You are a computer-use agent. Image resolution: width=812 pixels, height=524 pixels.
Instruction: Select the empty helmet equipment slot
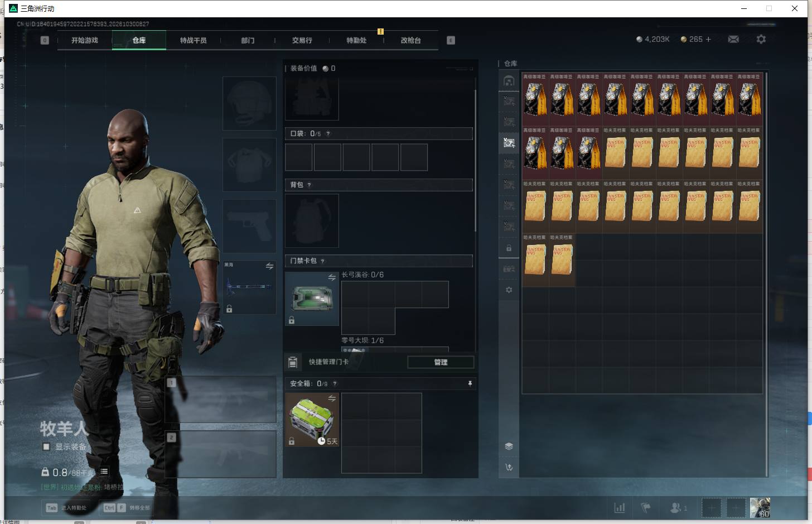click(x=249, y=104)
